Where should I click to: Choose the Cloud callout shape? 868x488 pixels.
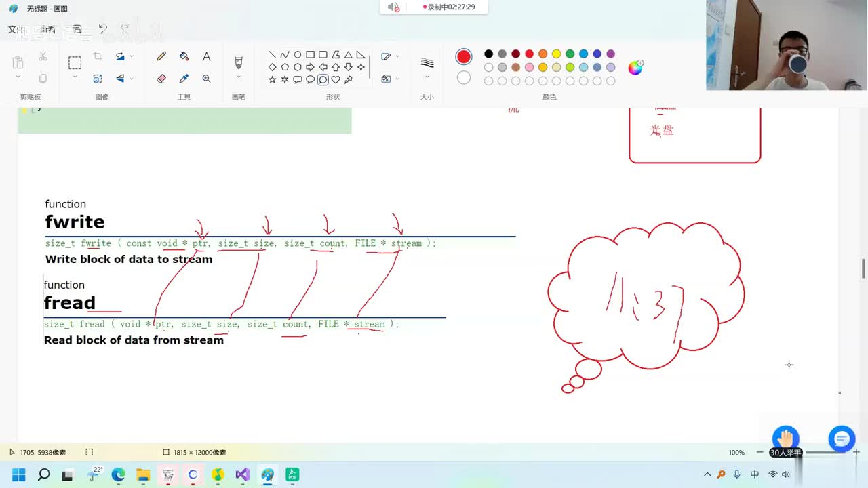[323, 80]
